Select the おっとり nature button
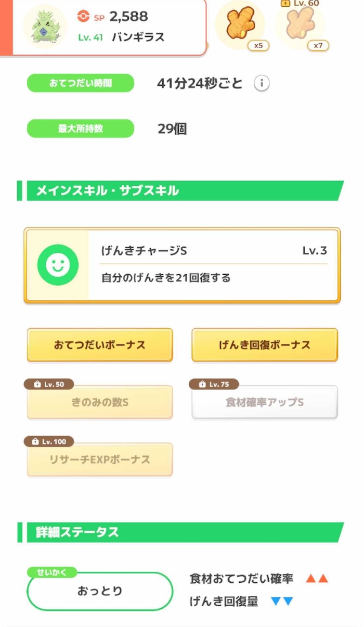The width and height of the screenshot is (364, 627). click(x=99, y=591)
